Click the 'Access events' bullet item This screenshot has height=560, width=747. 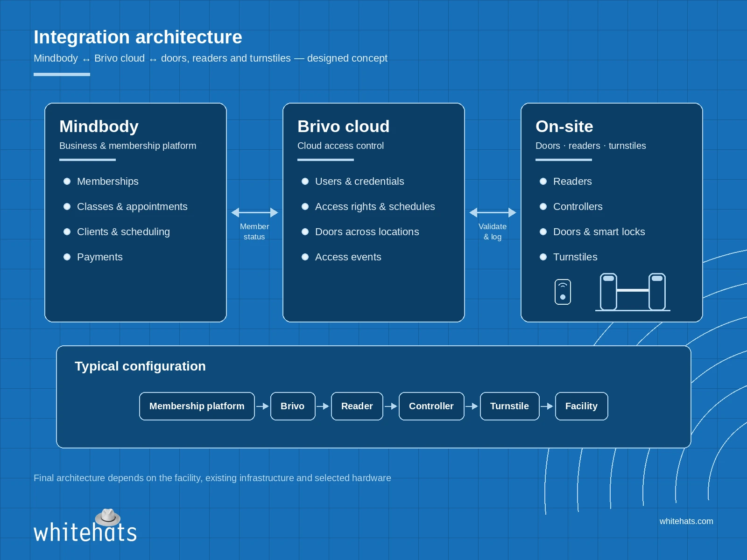[342, 257]
